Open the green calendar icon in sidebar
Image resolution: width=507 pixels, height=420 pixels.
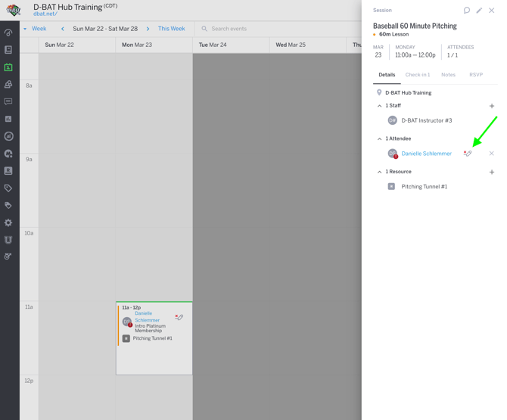8,67
